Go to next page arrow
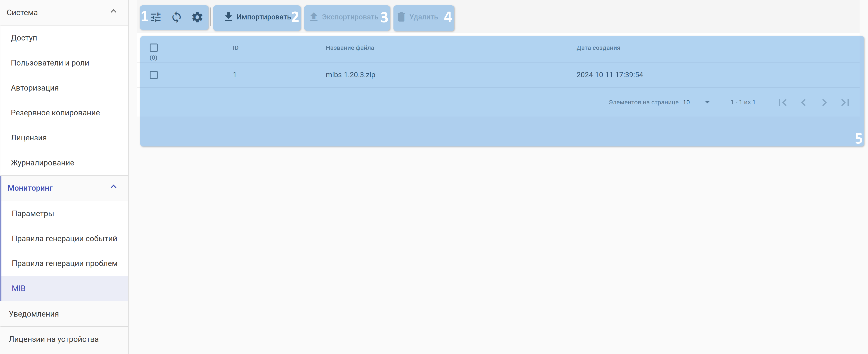Screen dimensions: 868x354 pos(824,102)
